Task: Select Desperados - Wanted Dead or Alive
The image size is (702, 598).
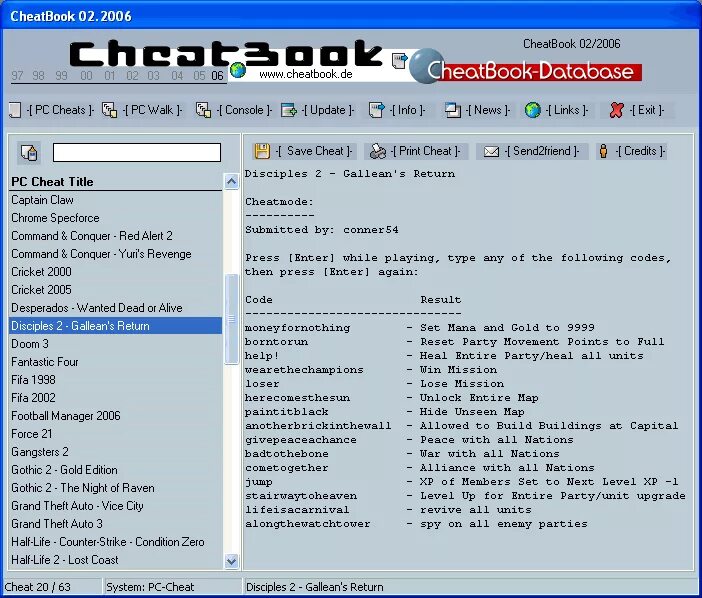Action: coord(116,308)
